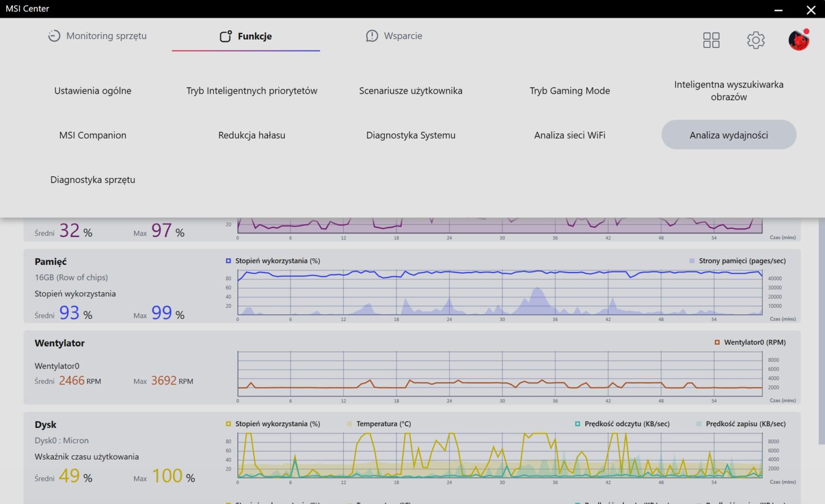This screenshot has width=825, height=504.
Task: Open Redukcja hałasu feature
Action: click(252, 135)
